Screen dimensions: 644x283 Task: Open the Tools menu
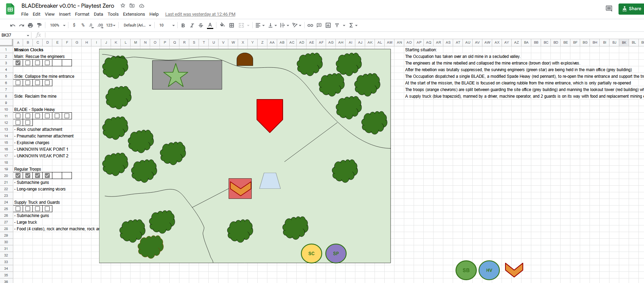(113, 14)
